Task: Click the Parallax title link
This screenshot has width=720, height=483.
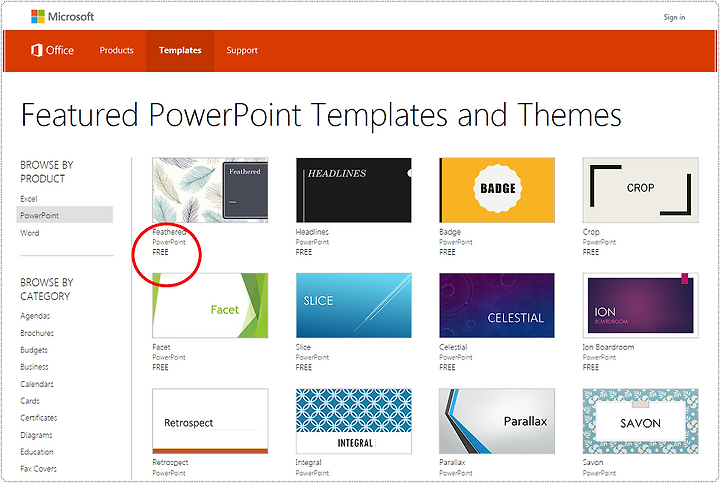Action: coord(452,462)
